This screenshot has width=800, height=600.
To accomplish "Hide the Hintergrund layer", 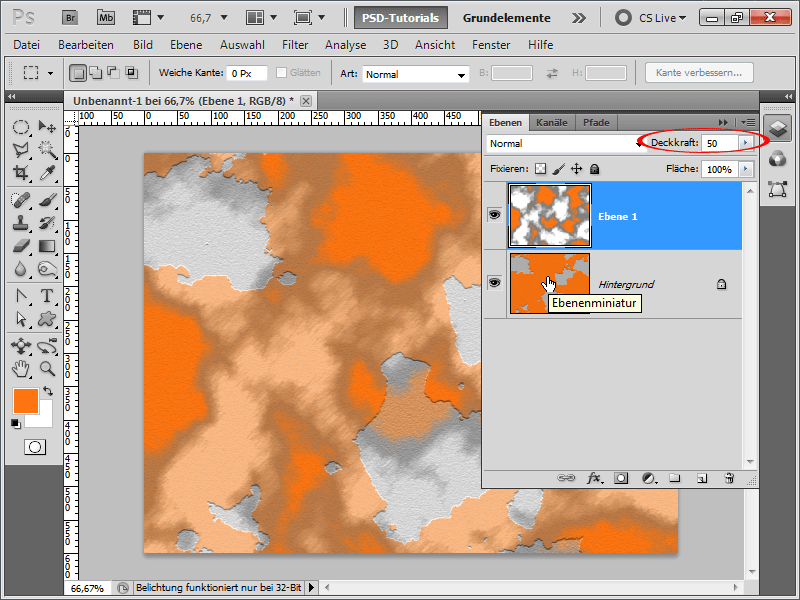I will coord(494,282).
